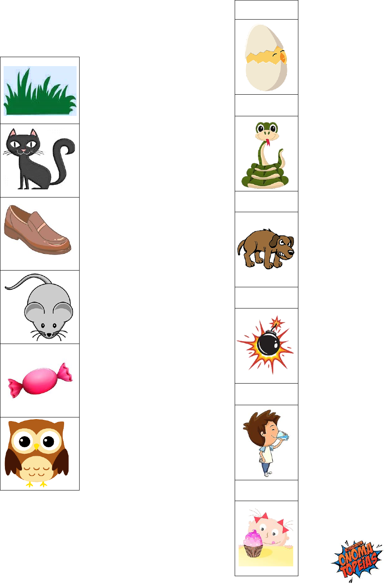
Task: Click the angry growling brown dog
Action: coord(266,249)
